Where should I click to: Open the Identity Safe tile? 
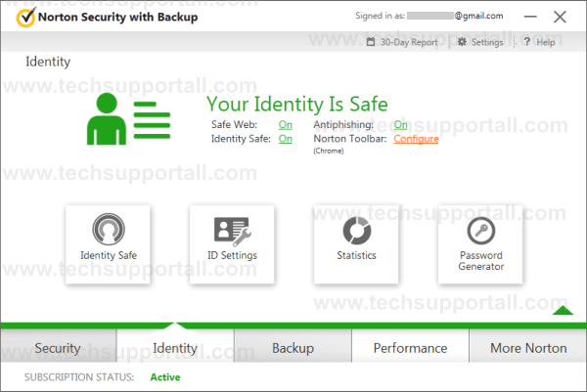(x=109, y=244)
